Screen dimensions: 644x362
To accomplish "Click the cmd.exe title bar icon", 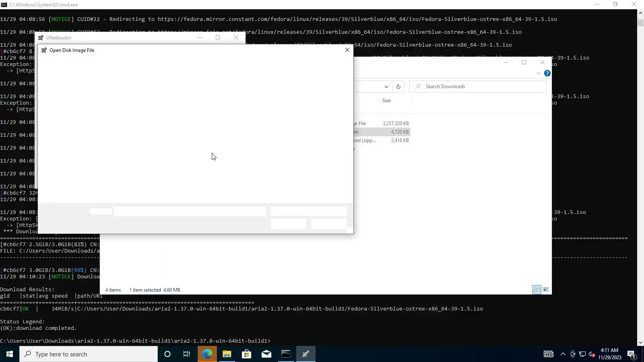I will tap(4, 4).
